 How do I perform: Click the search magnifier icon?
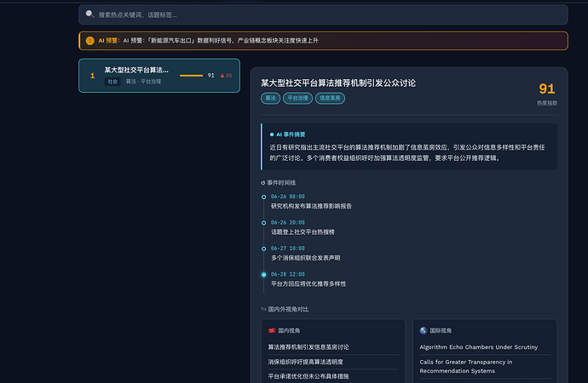[89, 14]
